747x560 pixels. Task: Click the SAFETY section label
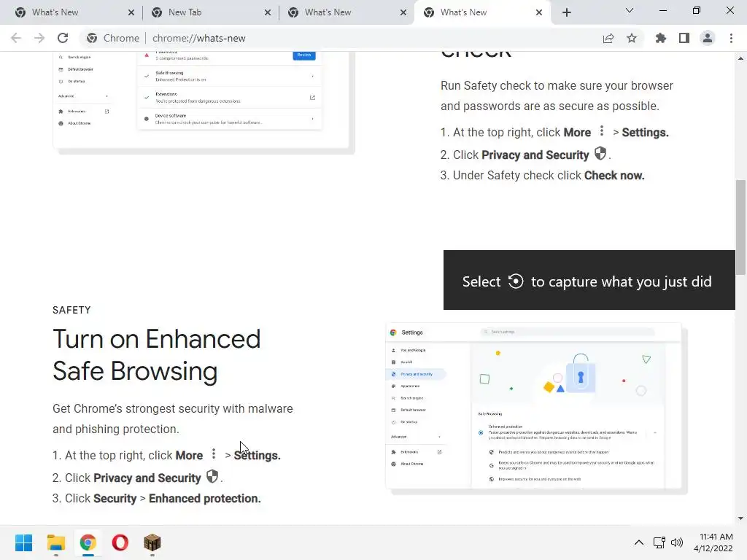click(x=71, y=310)
